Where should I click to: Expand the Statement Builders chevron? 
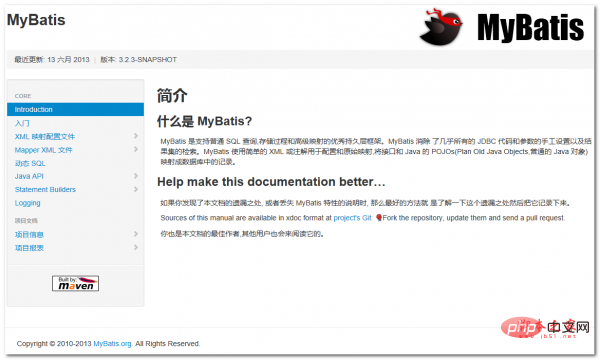tap(136, 189)
